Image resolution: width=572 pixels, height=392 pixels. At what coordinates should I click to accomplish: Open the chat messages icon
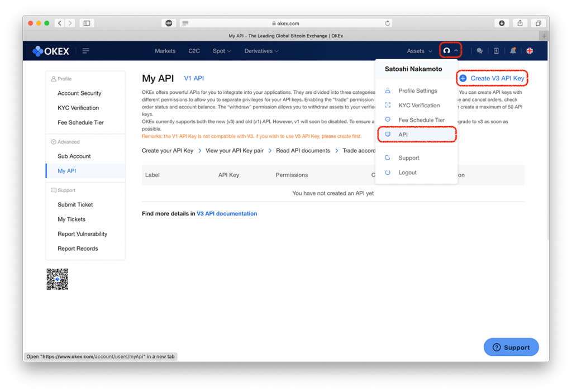pos(479,51)
